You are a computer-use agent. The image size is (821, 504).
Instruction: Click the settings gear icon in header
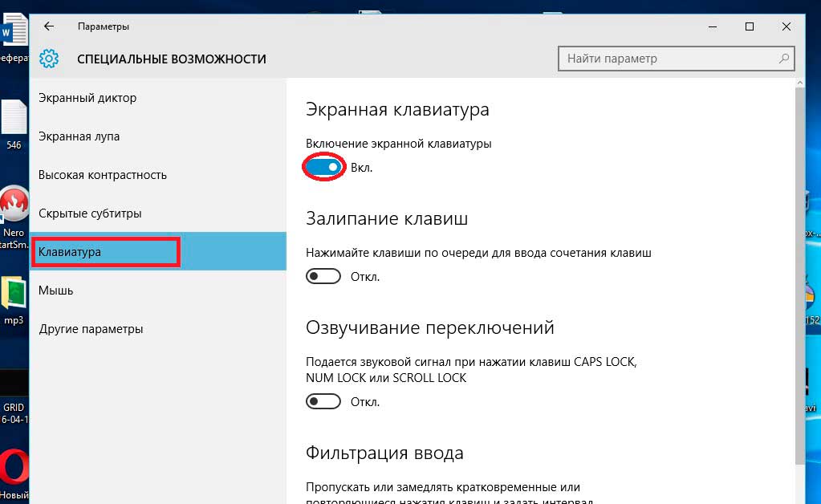[x=49, y=59]
